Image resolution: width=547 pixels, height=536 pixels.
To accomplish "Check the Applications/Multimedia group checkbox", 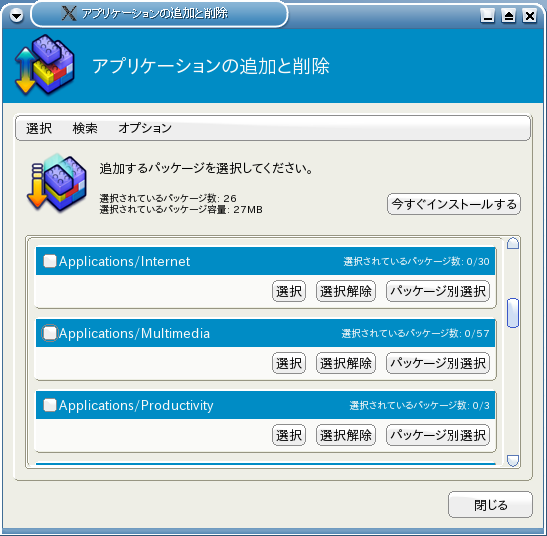I will pyautogui.click(x=50, y=333).
